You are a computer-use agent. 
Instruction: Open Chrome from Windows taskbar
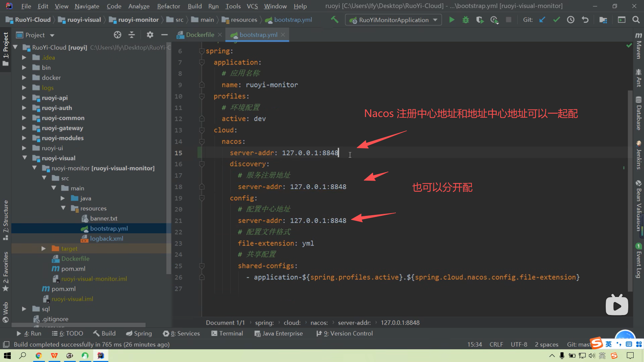[39, 356]
